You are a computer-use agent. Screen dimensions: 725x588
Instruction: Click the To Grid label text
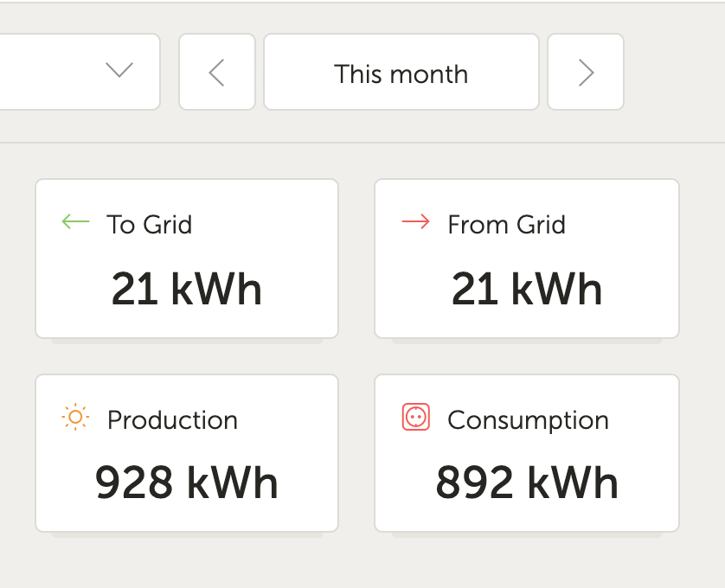click(150, 225)
